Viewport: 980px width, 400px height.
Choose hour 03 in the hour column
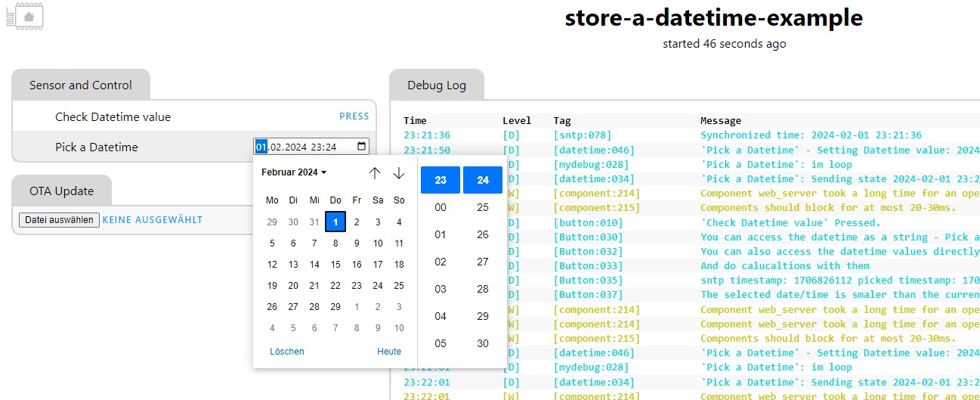coord(441,289)
